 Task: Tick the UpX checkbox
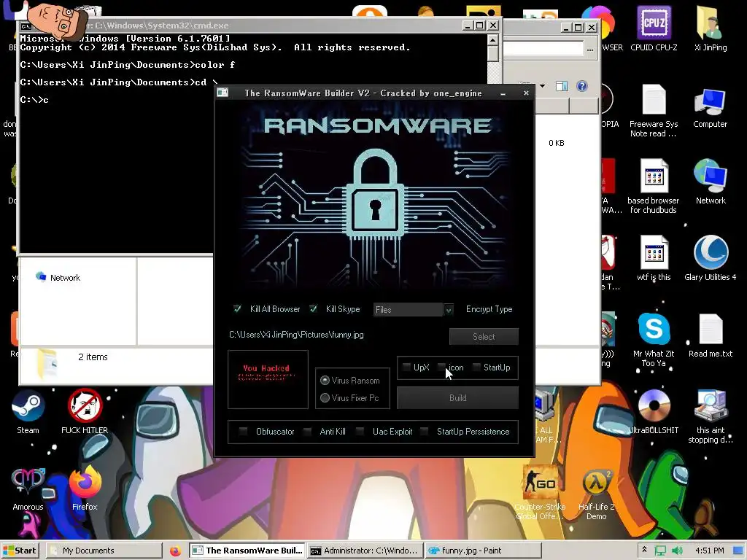[x=406, y=367]
